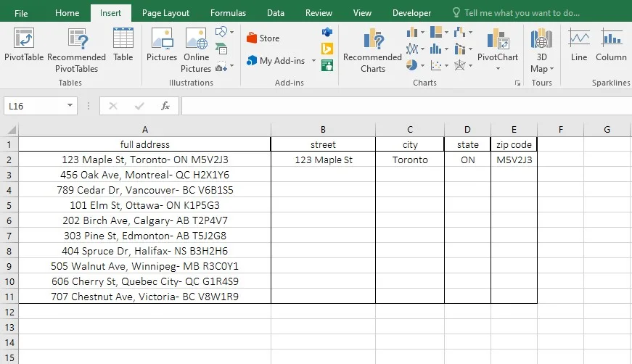
Task: Select column E header
Action: [x=514, y=130]
